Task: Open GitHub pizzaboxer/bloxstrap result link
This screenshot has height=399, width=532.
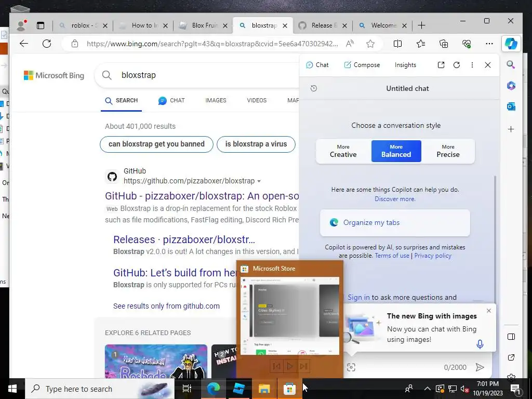Action: [x=202, y=196]
